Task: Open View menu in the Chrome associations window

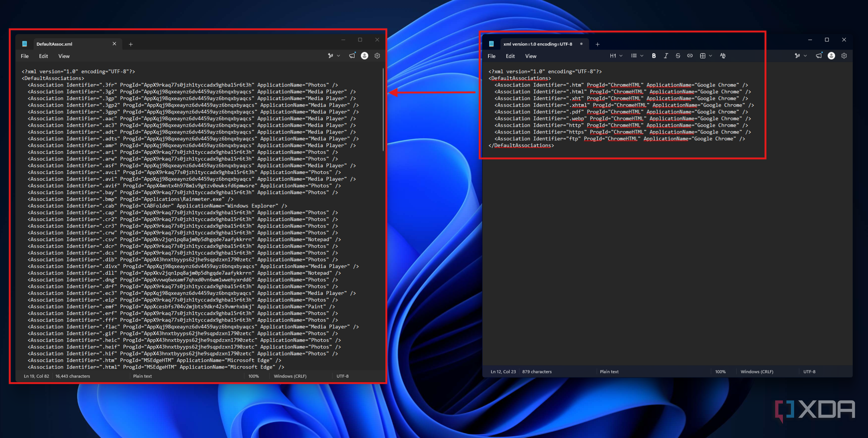Action: (x=531, y=56)
